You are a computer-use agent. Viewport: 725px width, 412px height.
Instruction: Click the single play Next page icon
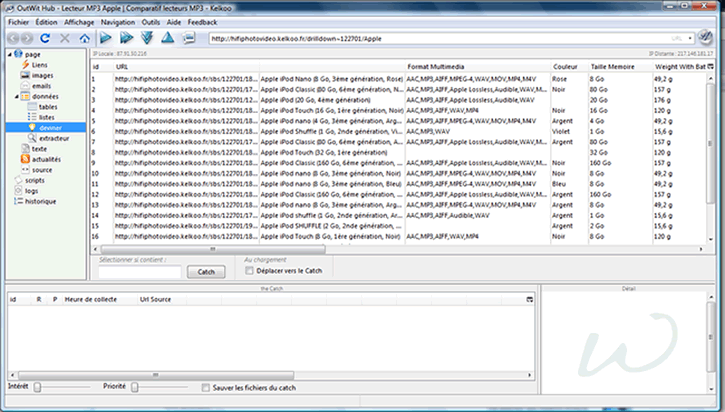(105, 38)
